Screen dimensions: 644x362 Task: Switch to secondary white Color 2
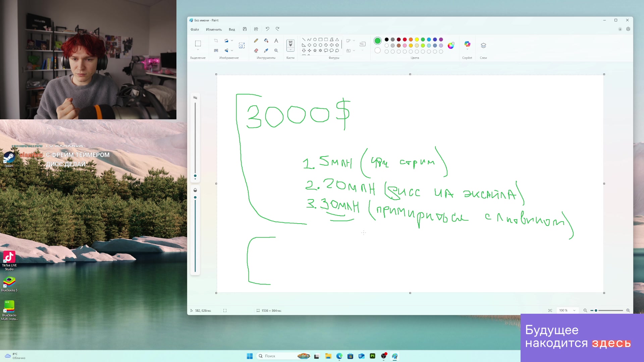[x=377, y=51]
